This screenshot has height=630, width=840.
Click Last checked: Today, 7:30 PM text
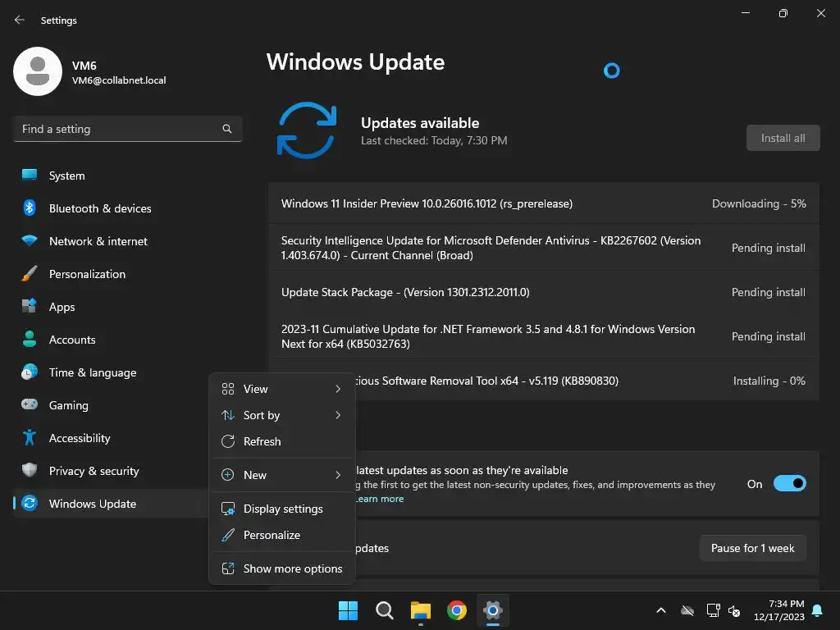coord(434,140)
